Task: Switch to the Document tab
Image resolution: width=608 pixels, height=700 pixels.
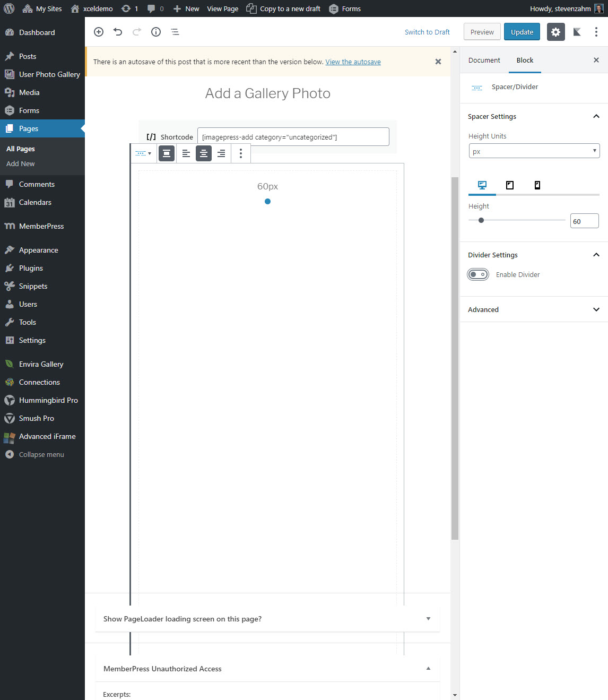Action: (483, 60)
